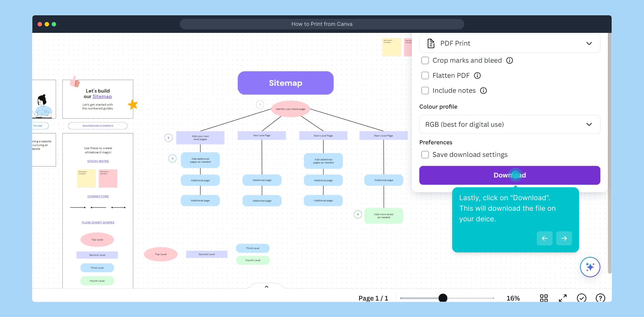Check the Include notes option
Image resolution: width=644 pixels, height=317 pixels.
[x=425, y=91]
